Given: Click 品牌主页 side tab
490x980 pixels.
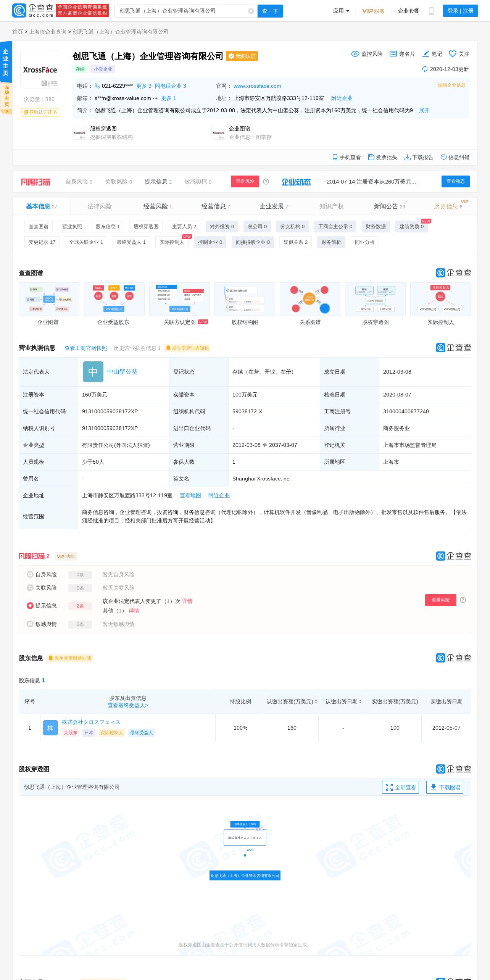Looking at the screenshot, I should [6, 98].
